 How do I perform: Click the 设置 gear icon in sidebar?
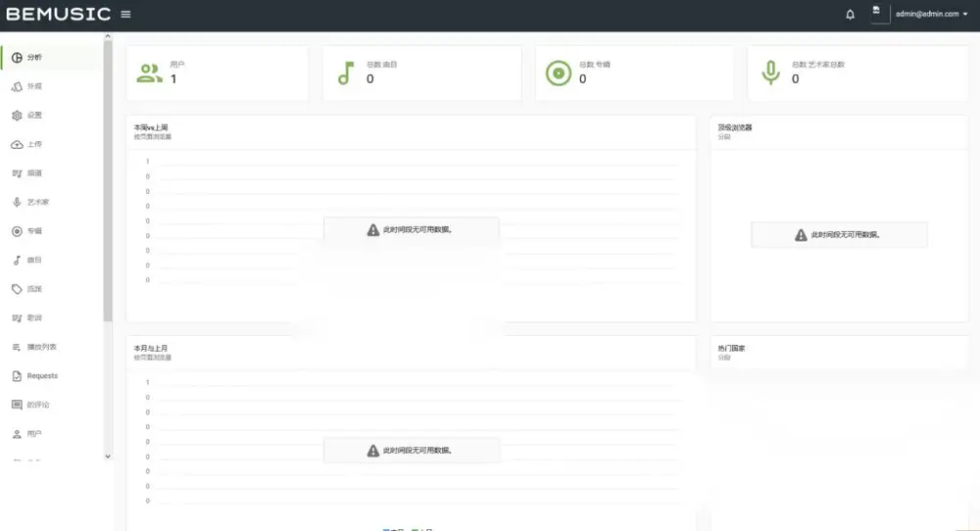17,116
